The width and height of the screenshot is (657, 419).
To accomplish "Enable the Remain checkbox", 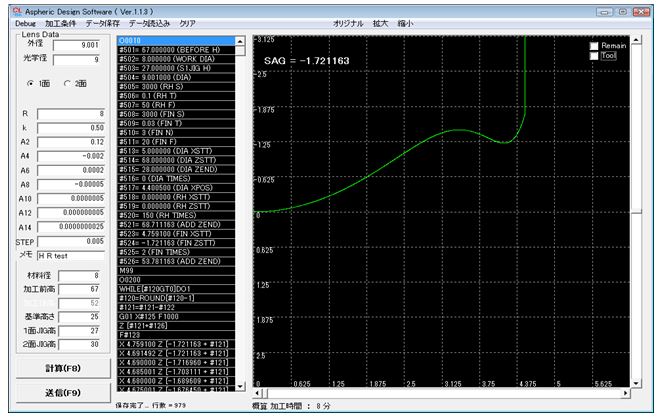I will click(x=594, y=46).
